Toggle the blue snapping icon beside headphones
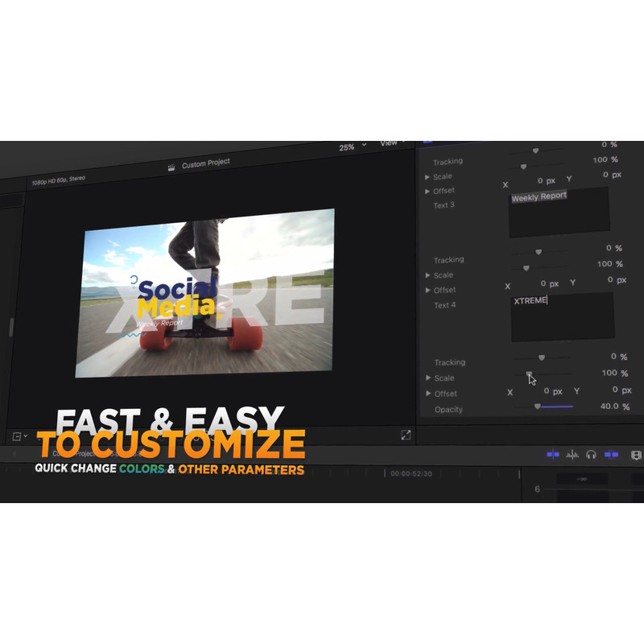The image size is (644, 644). [x=612, y=455]
